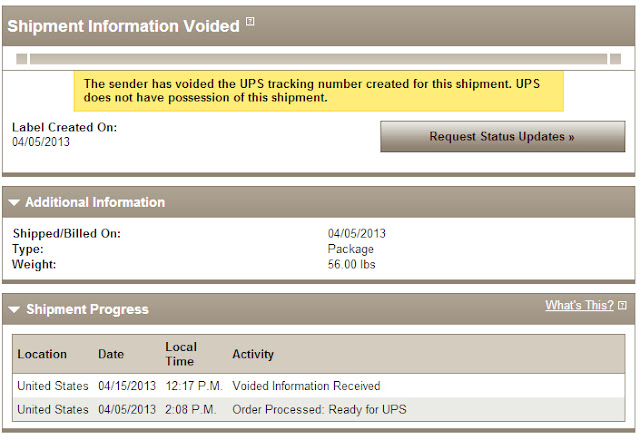Image resolution: width=640 pixels, height=440 pixels.
Task: Collapse the Shipment Progress section triangle
Action: point(14,310)
